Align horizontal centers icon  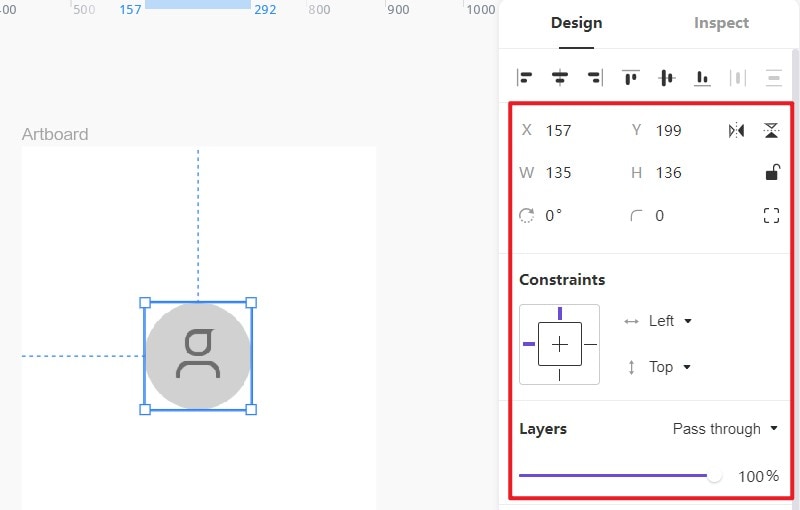coord(560,78)
